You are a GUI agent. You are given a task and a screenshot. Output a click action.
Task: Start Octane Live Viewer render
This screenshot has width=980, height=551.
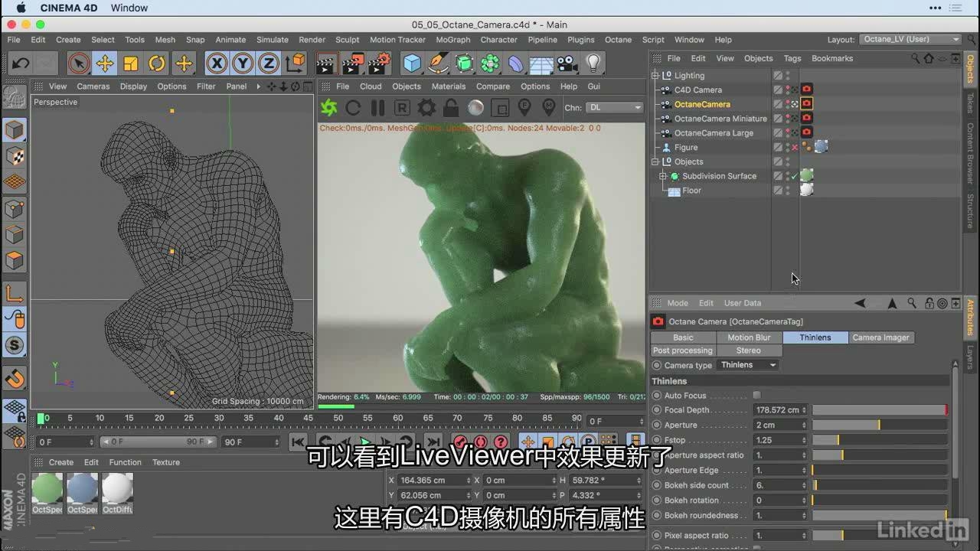328,108
